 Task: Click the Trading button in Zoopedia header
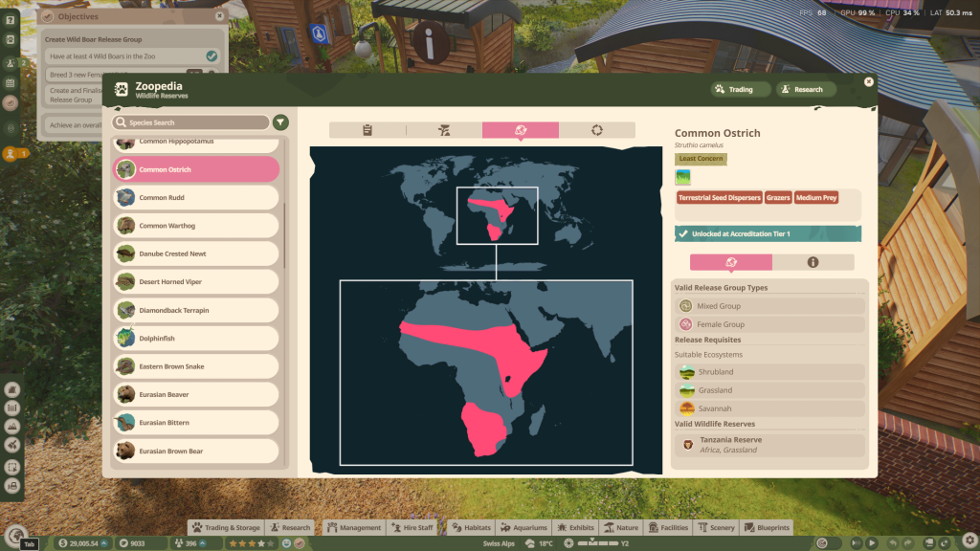click(742, 89)
